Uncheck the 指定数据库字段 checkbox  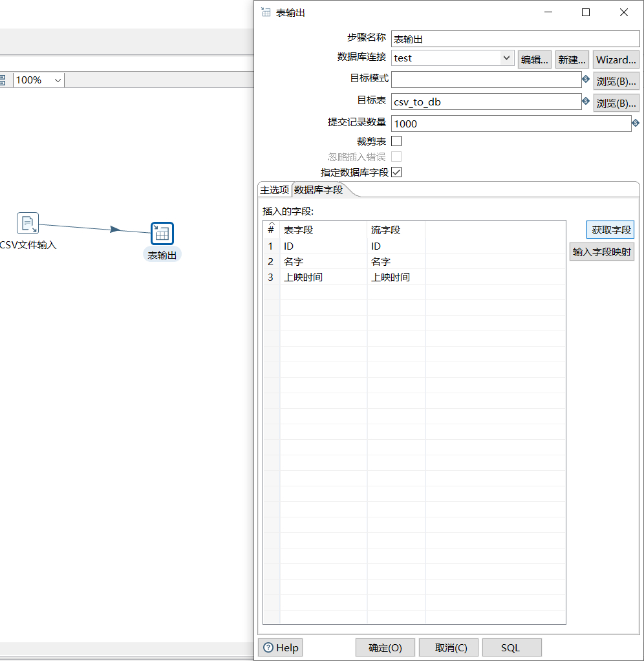396,172
